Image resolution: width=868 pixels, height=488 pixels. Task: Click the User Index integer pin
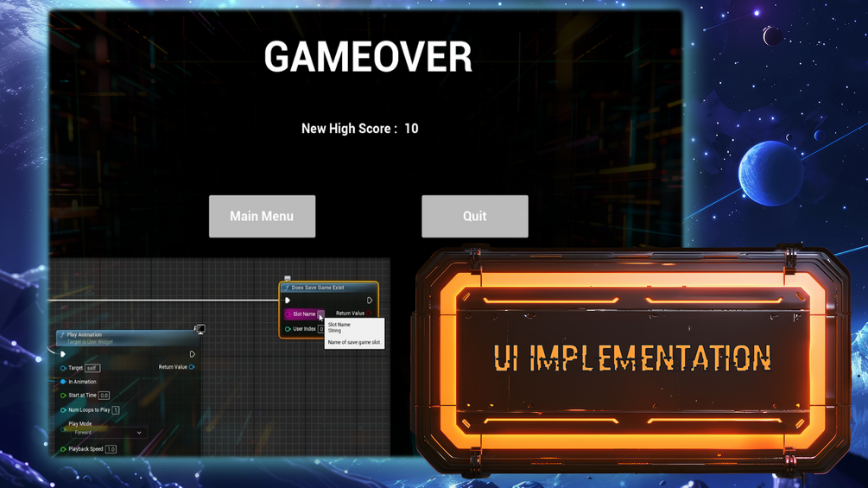288,329
